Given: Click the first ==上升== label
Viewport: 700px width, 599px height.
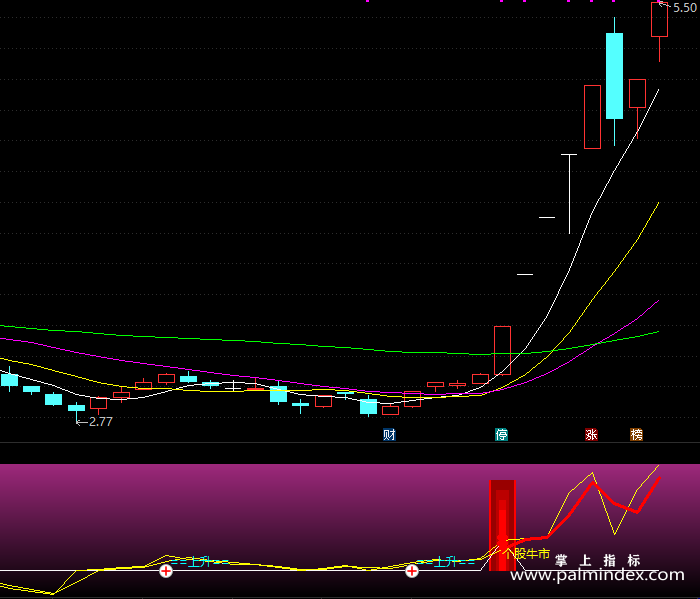Looking at the screenshot, I should tap(200, 562).
